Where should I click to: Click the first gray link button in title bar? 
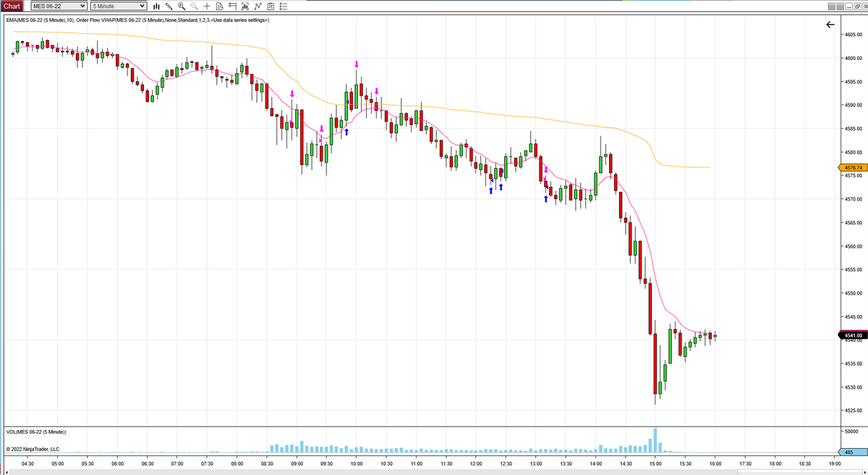(x=832, y=7)
